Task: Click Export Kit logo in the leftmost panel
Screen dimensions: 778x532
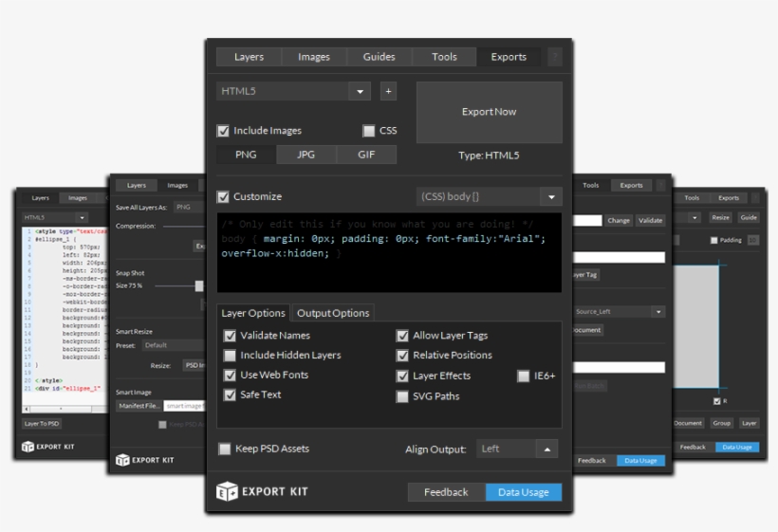Action: coord(48,447)
